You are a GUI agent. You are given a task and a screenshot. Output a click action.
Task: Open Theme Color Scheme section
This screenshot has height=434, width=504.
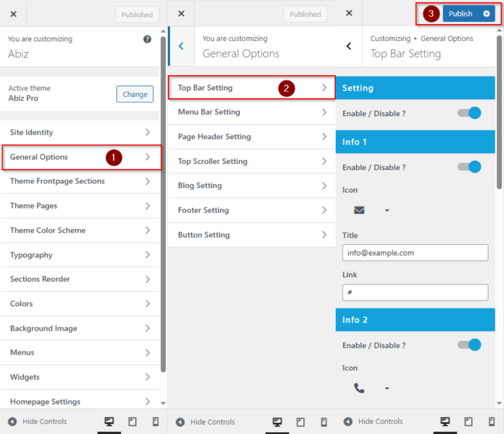pyautogui.click(x=80, y=230)
